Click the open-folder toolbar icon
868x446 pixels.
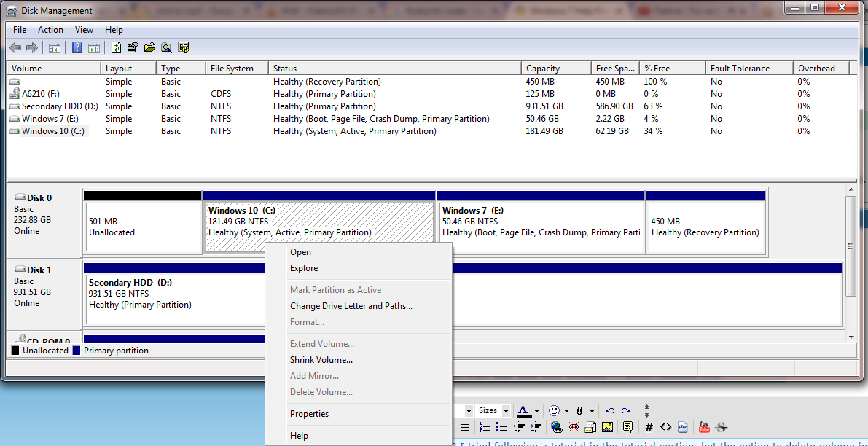tap(149, 48)
